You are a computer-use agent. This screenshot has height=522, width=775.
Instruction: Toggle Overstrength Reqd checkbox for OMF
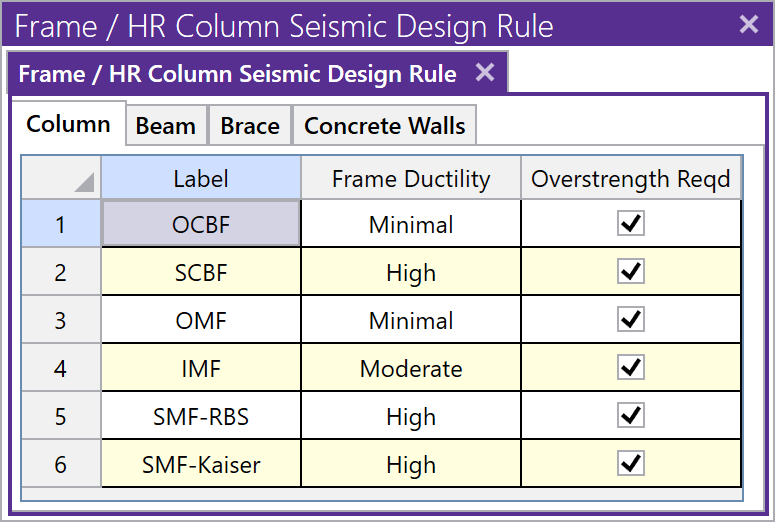point(630,320)
